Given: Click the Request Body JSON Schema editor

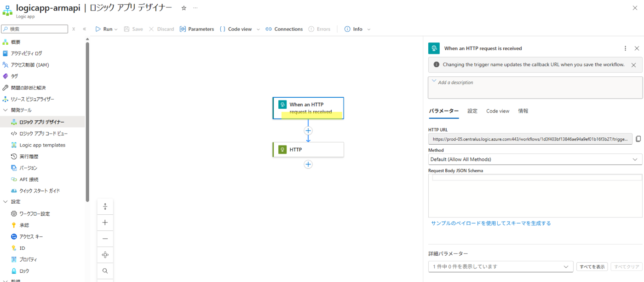Looking at the screenshot, I should point(535,196).
